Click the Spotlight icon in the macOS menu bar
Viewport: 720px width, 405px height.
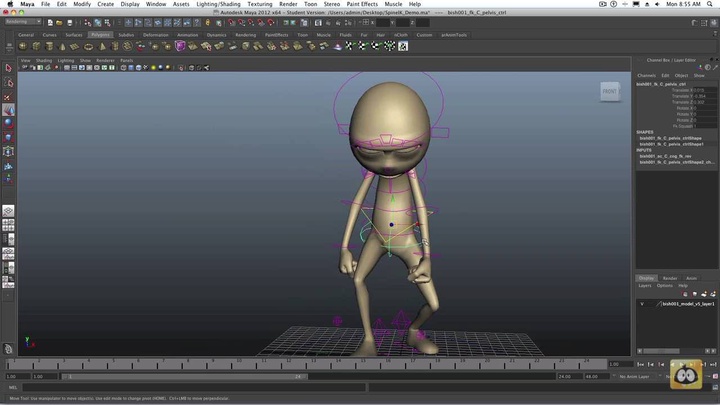coord(709,4)
